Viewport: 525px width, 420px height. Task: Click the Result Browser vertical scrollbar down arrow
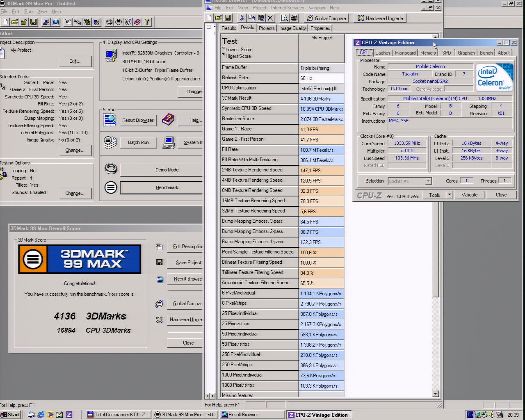coord(436,394)
